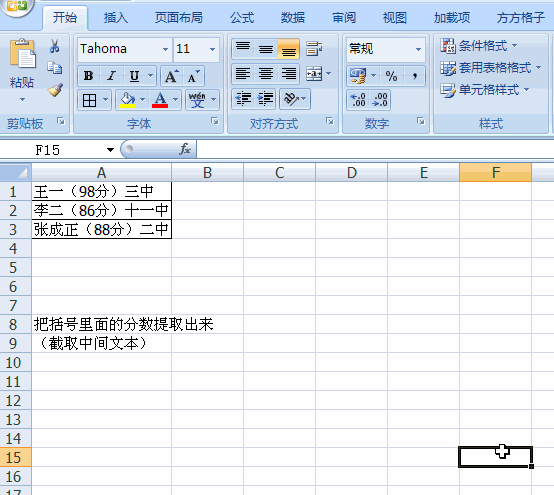Image resolution: width=554 pixels, height=495 pixels.
Task: Toggle wrap text icon
Action: click(314, 49)
